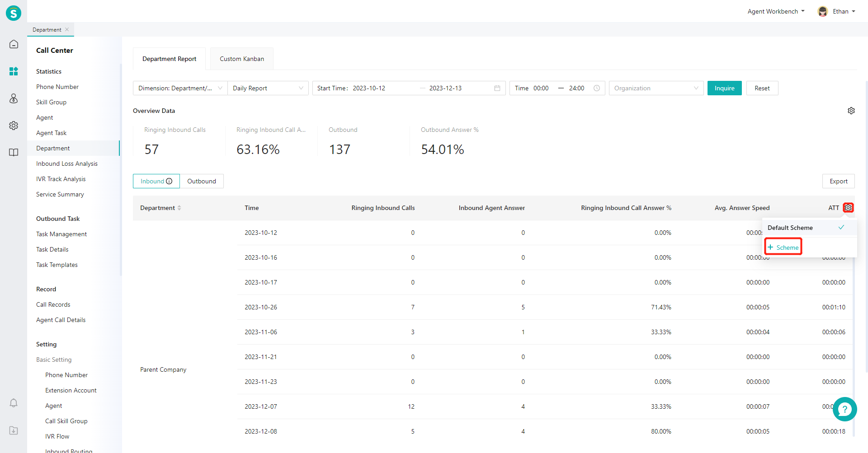This screenshot has height=453, width=868.
Task: Open the user/agent icon in sidebar
Action: coord(14,98)
